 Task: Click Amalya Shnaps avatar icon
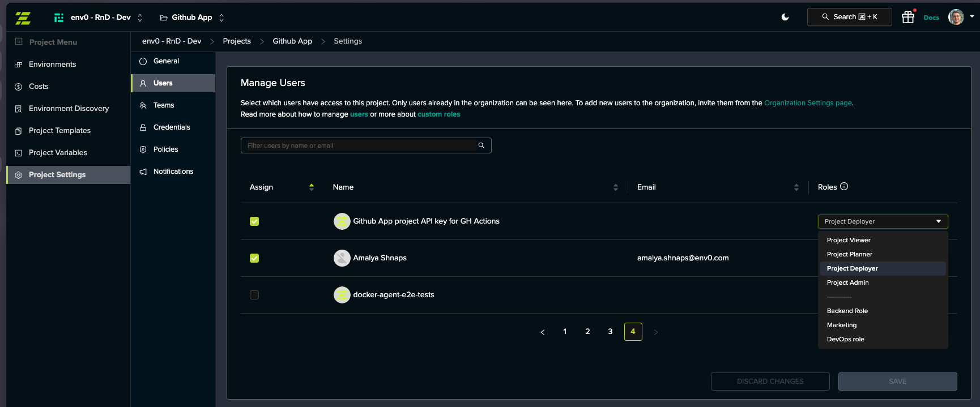[x=342, y=258]
